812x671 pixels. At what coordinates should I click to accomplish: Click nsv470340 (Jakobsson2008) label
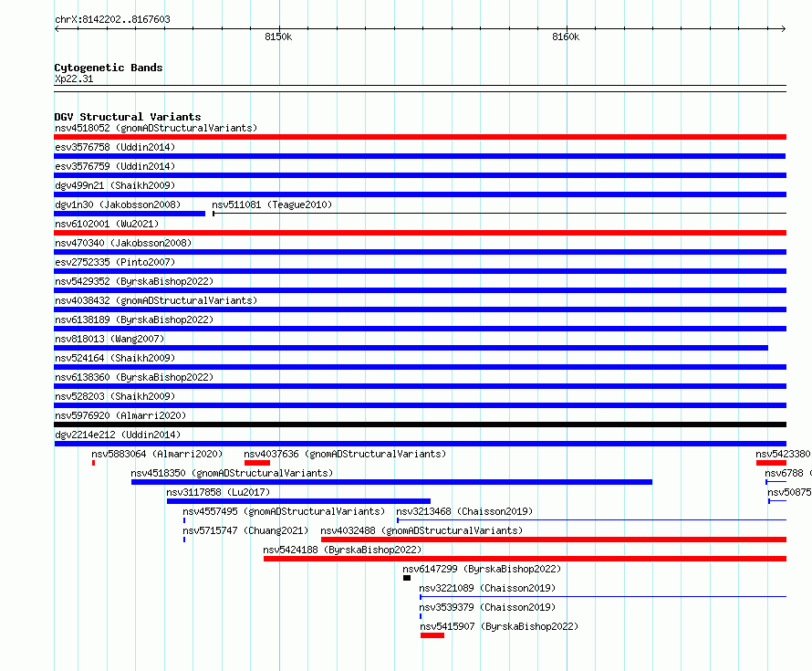click(x=123, y=243)
